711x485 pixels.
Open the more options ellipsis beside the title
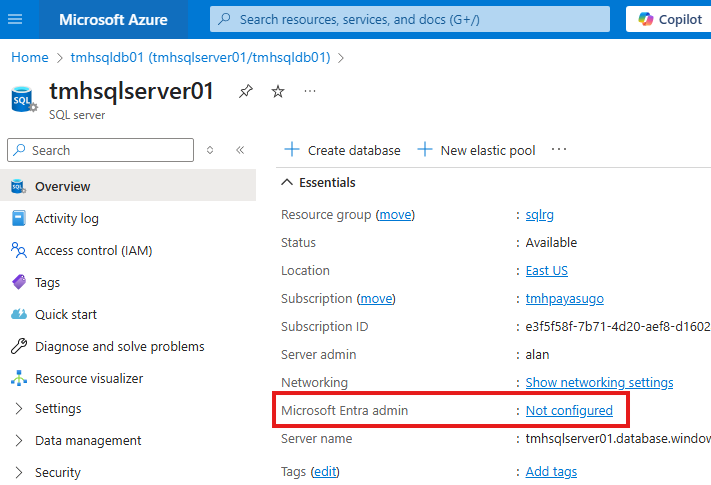[x=310, y=91]
